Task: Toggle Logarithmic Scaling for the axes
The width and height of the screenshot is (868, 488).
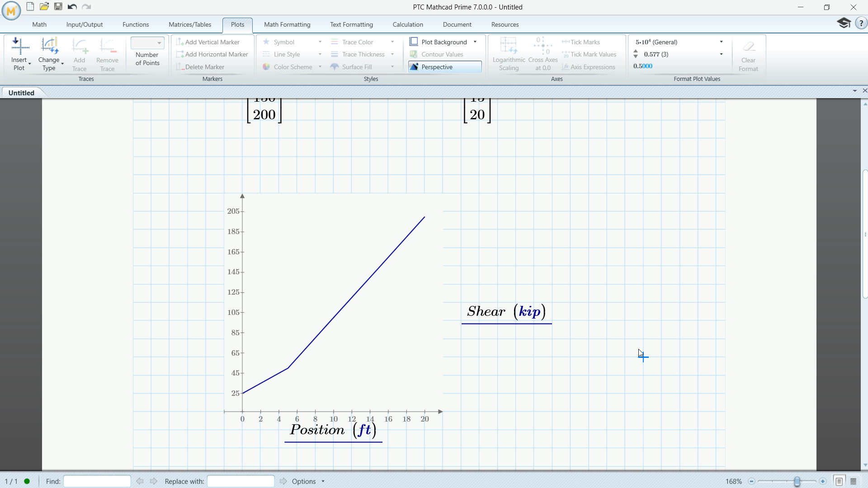Action: coord(509,54)
